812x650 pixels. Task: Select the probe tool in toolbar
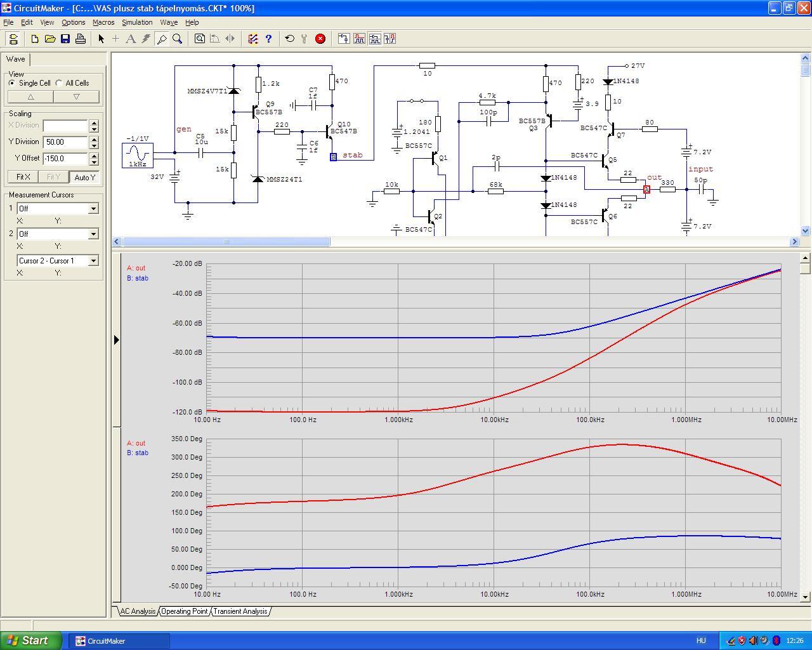[x=162, y=39]
